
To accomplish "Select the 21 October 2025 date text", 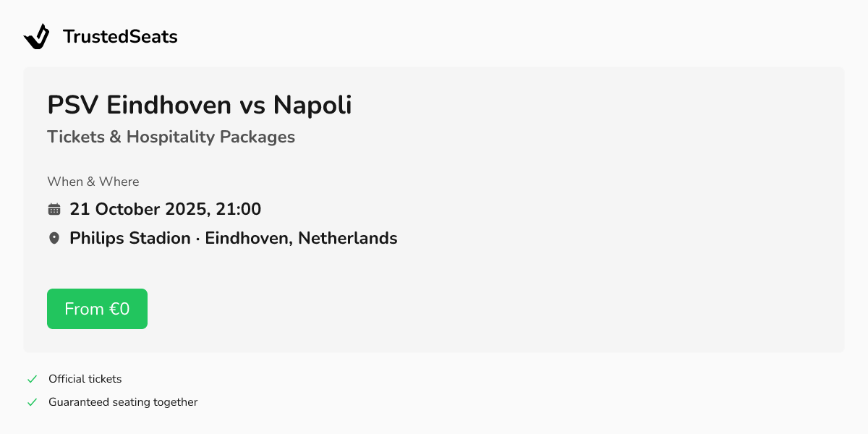I will (x=165, y=208).
